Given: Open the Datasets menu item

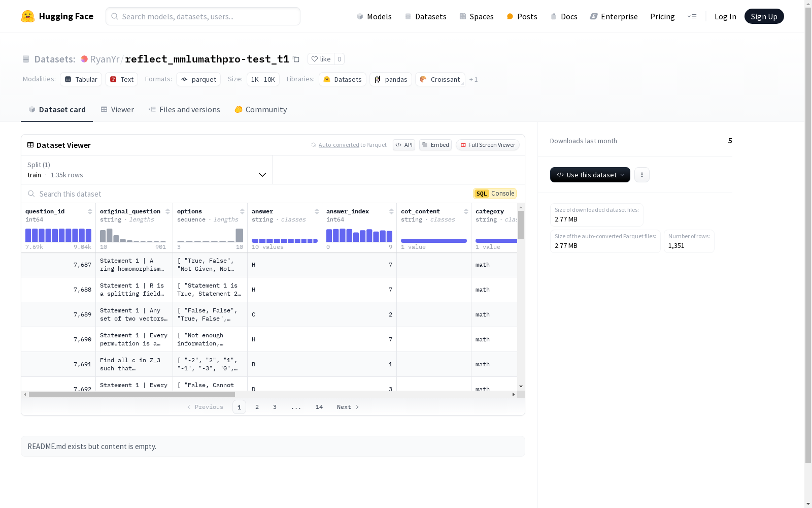Looking at the screenshot, I should [425, 16].
